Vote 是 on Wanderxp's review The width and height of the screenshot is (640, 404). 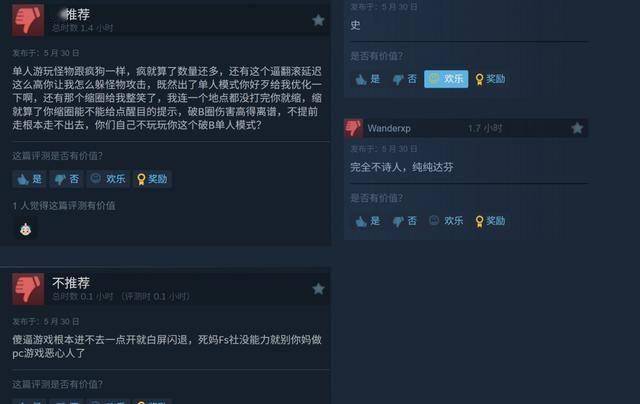367,221
